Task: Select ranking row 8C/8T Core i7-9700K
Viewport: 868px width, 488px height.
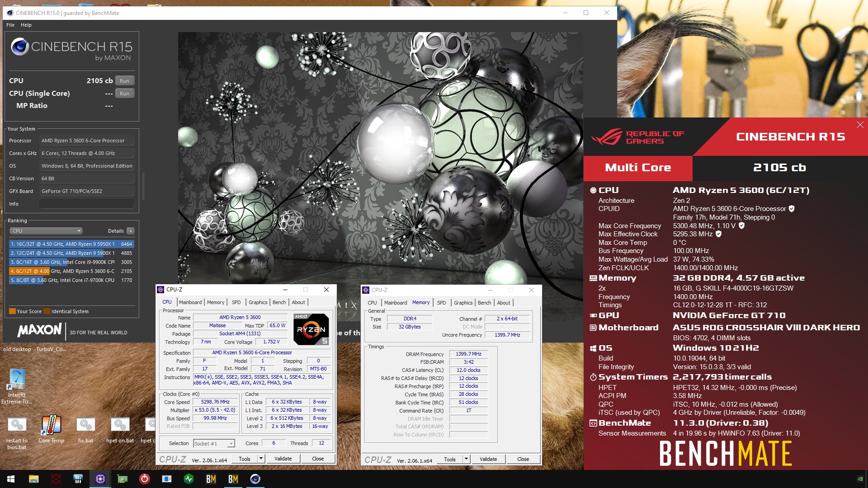Action: 71,280
